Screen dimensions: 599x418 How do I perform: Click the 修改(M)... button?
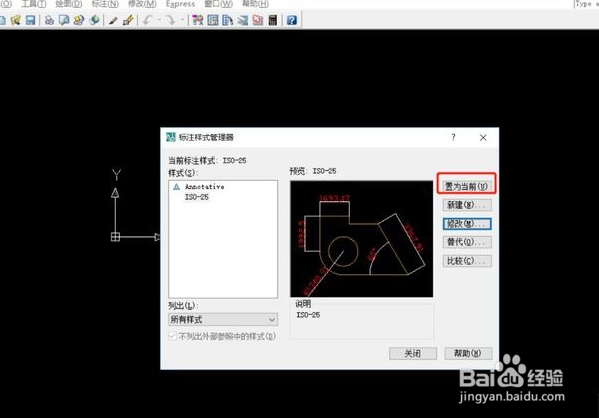(467, 224)
